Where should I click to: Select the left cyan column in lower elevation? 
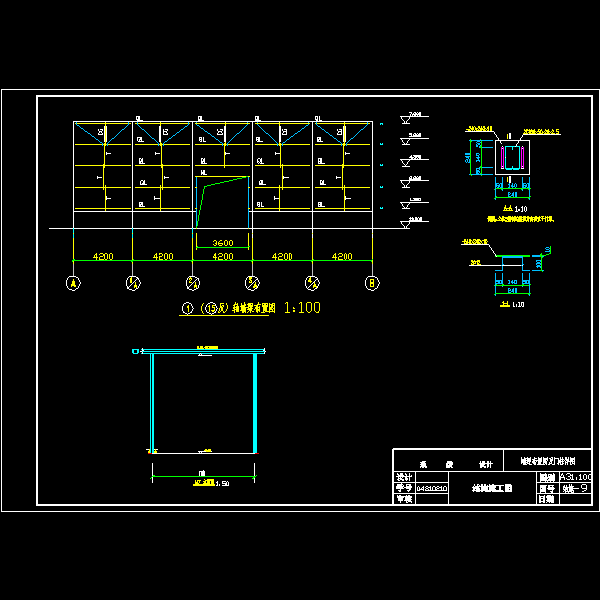pos(152,400)
